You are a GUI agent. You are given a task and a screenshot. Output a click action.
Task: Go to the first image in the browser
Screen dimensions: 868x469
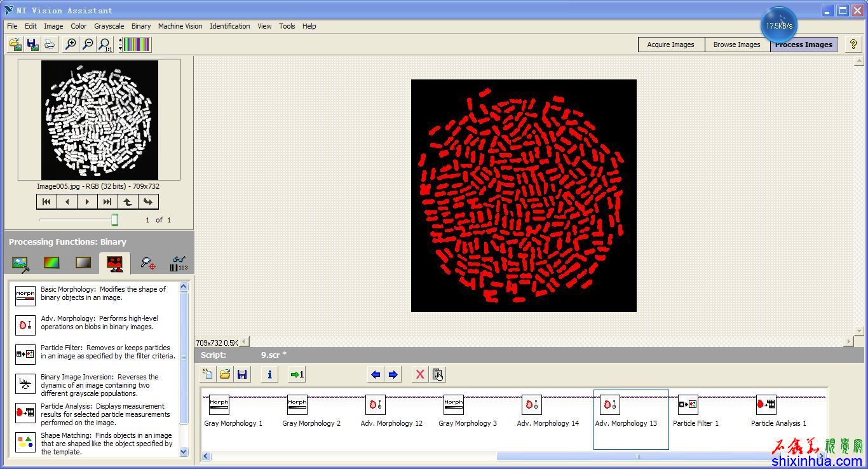coord(46,201)
